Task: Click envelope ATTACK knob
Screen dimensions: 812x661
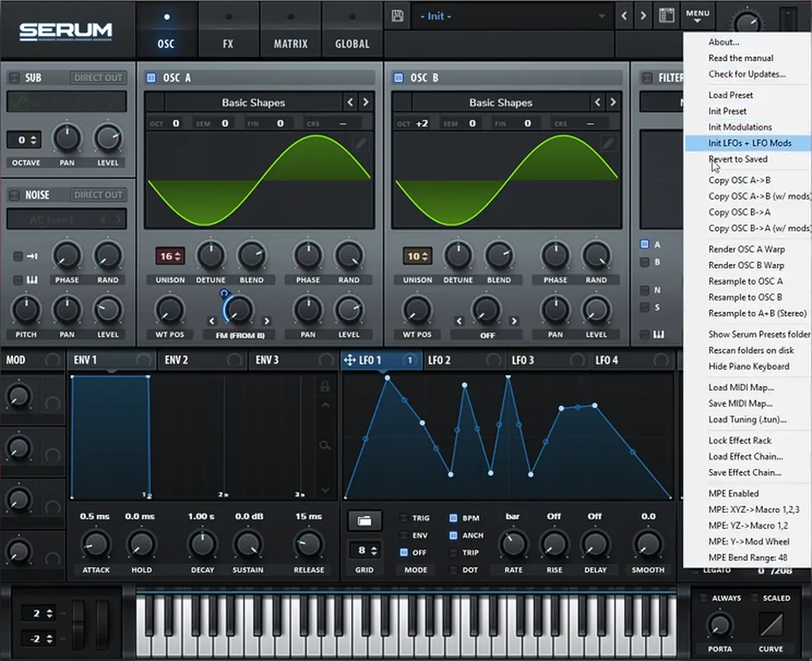Action: pos(96,544)
